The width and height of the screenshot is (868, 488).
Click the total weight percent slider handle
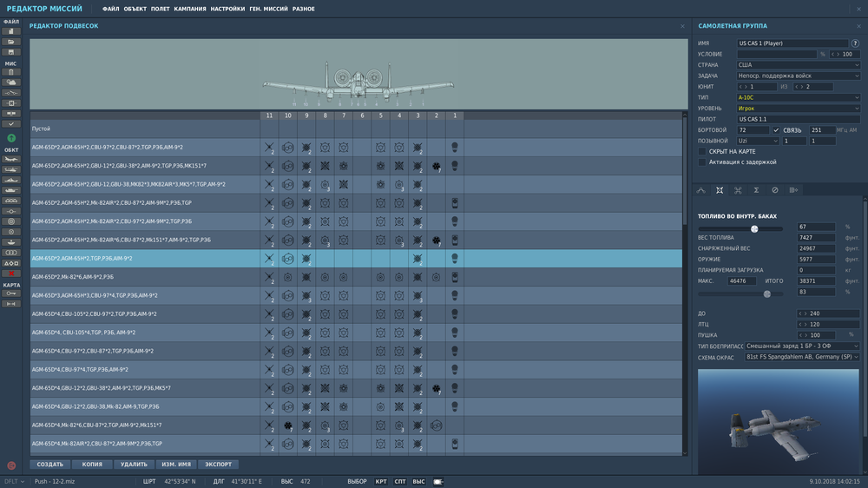767,294
